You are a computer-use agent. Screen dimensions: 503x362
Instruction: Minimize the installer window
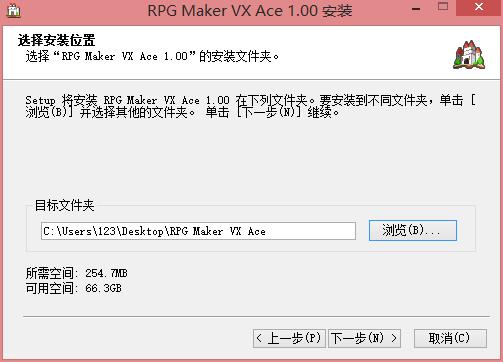point(416,8)
